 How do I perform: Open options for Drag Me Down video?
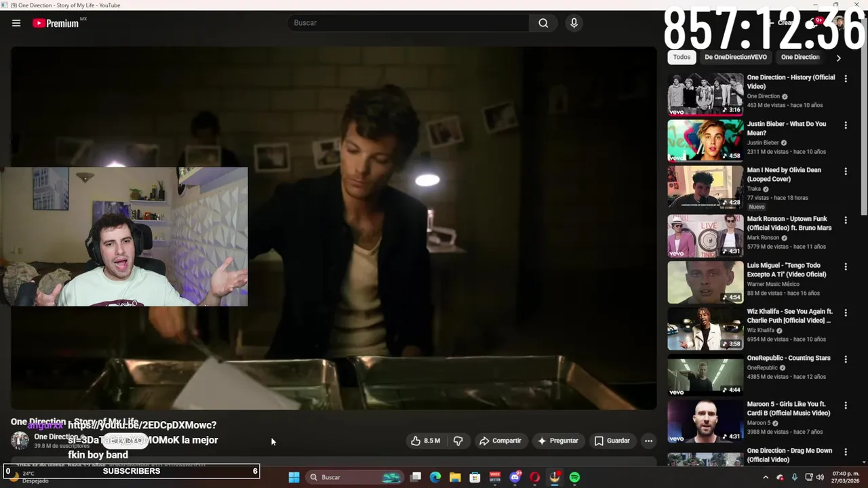click(845, 451)
